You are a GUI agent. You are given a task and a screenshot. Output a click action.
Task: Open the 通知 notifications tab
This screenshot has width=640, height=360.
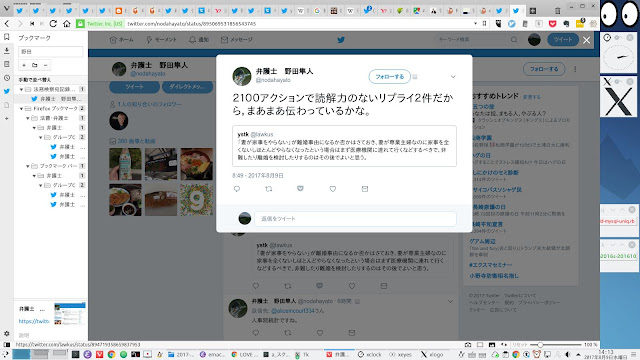(x=199, y=40)
